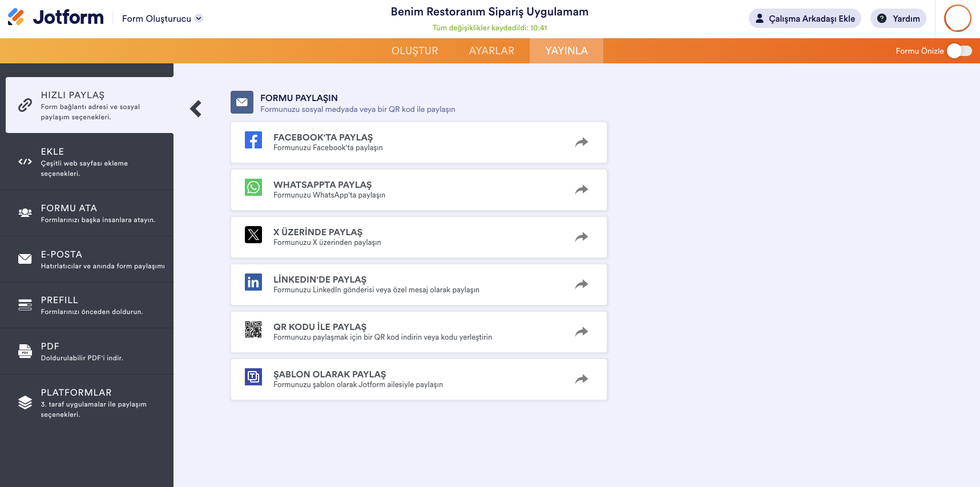
Task: Click the WhatsApp logo icon
Action: pos(253,187)
